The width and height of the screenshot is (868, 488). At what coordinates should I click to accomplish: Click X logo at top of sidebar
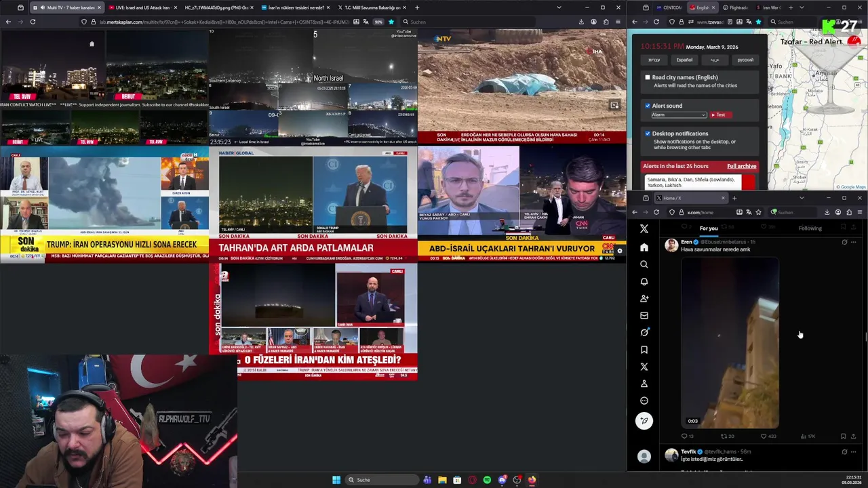644,229
